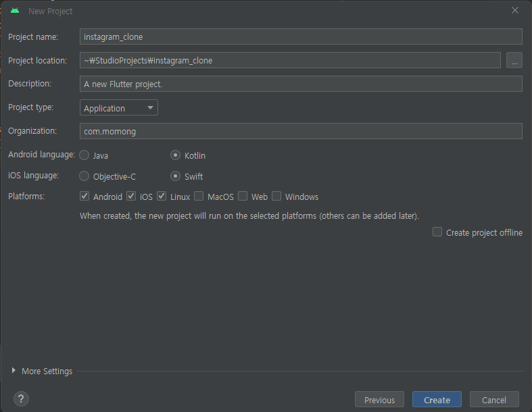Click into the Project location field
This screenshot has width=532, height=412.
coord(290,60)
